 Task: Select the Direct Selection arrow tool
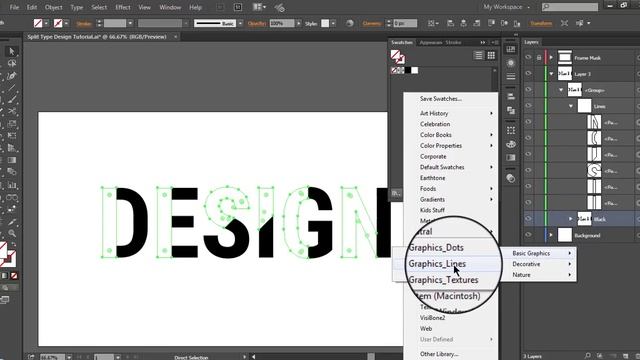pos(12,51)
